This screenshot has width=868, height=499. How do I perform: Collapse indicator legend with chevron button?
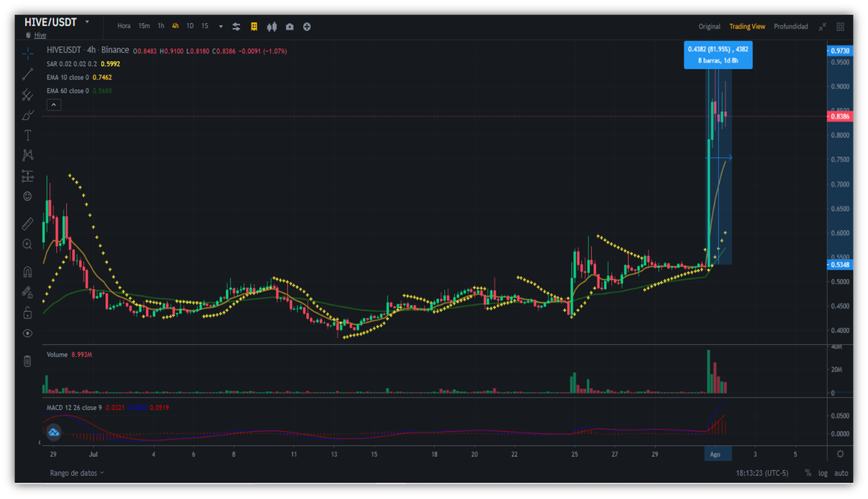click(54, 104)
